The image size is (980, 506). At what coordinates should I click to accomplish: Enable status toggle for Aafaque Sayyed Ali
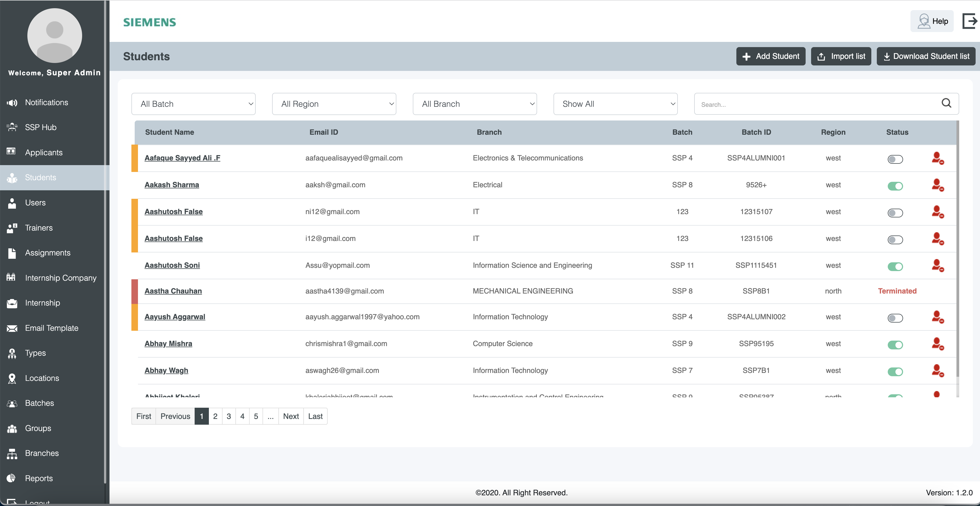(895, 159)
